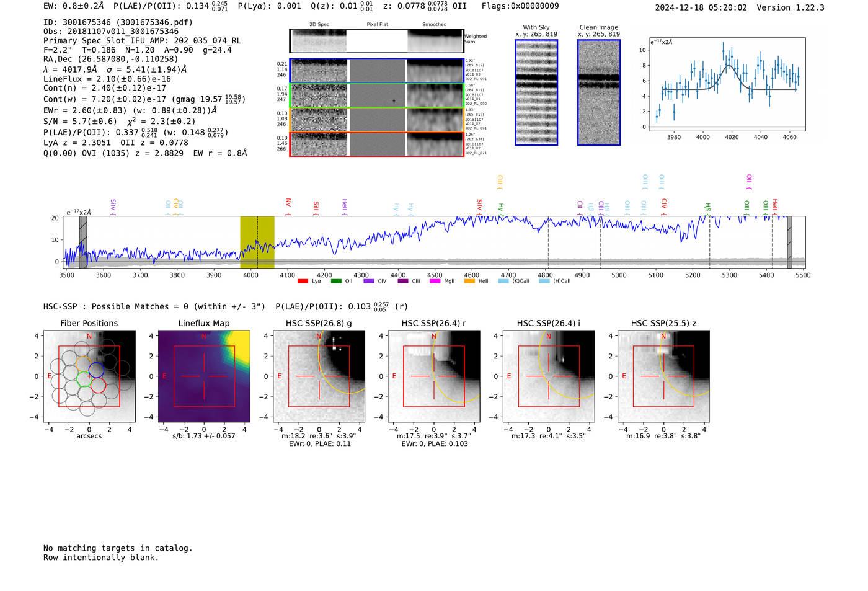
Task: Open the Lineflux Map panel
Action: [204, 376]
